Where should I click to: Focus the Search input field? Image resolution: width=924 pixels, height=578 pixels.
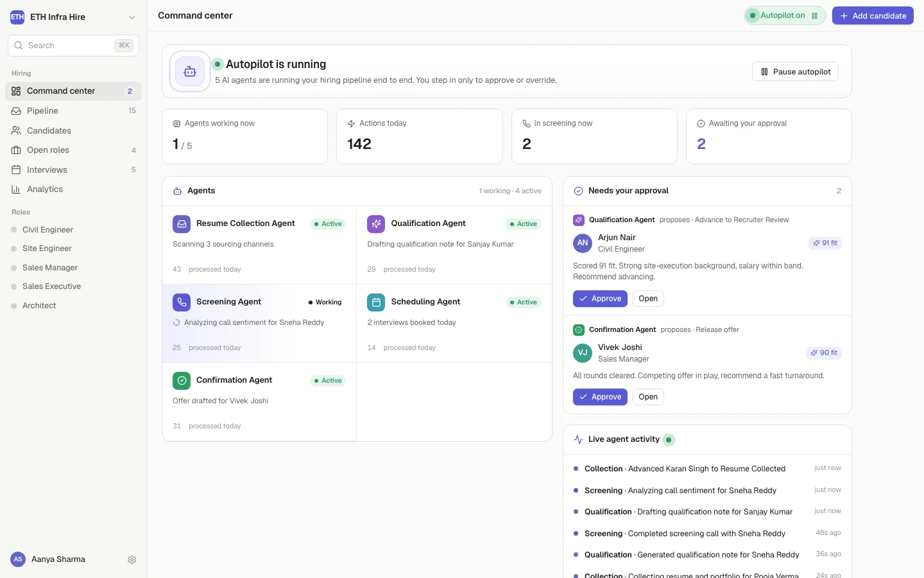pos(73,46)
